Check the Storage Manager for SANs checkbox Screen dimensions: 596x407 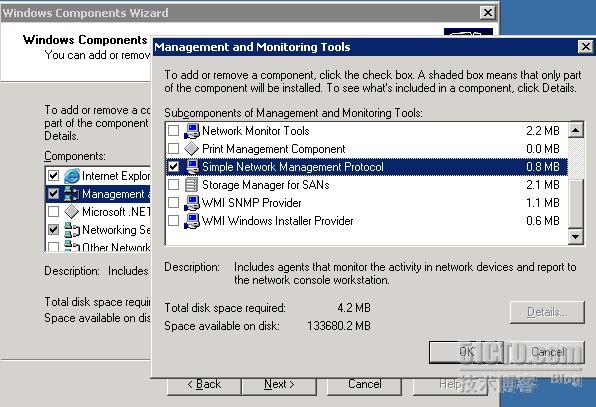173,185
